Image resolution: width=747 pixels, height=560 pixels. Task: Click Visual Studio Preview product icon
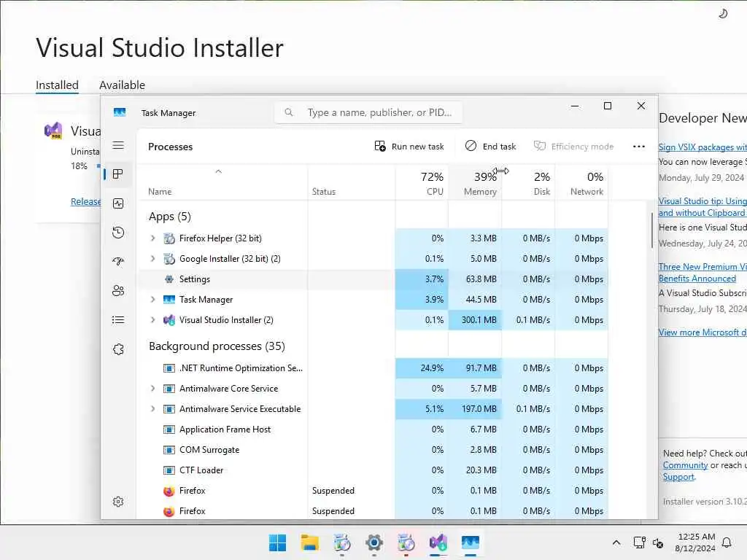coord(53,130)
